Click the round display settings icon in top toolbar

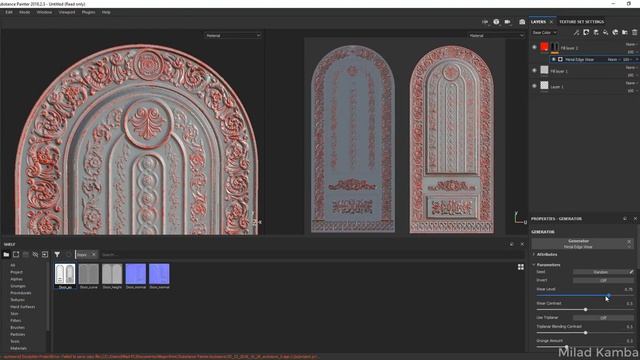tap(496, 22)
